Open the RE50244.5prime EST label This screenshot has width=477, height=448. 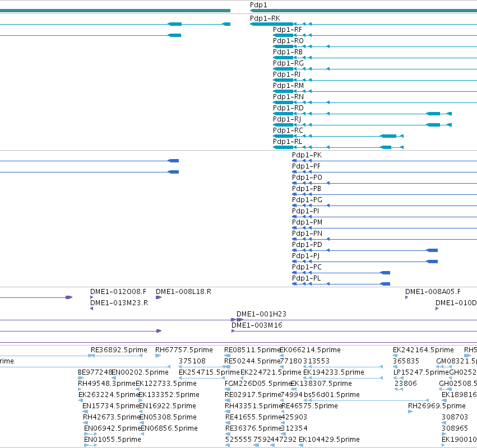pos(252,361)
